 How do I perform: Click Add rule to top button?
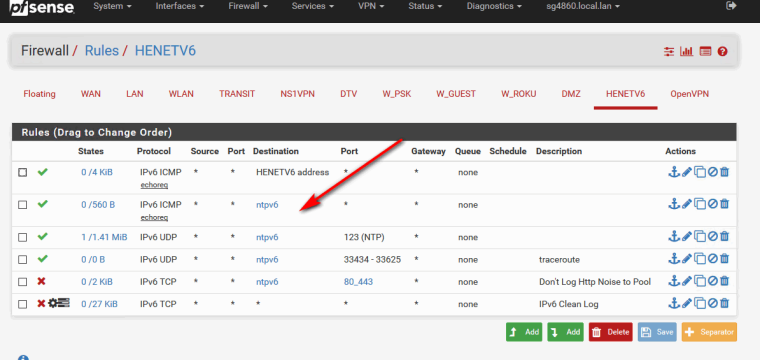point(525,332)
